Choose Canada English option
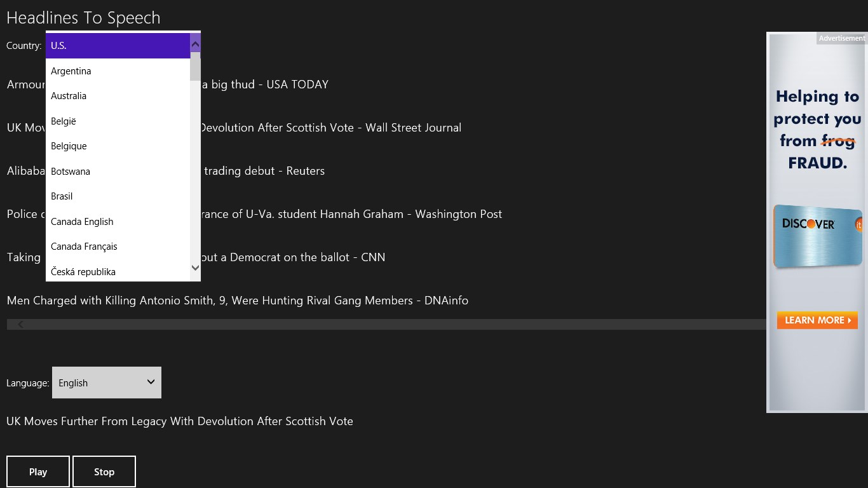 tap(118, 222)
